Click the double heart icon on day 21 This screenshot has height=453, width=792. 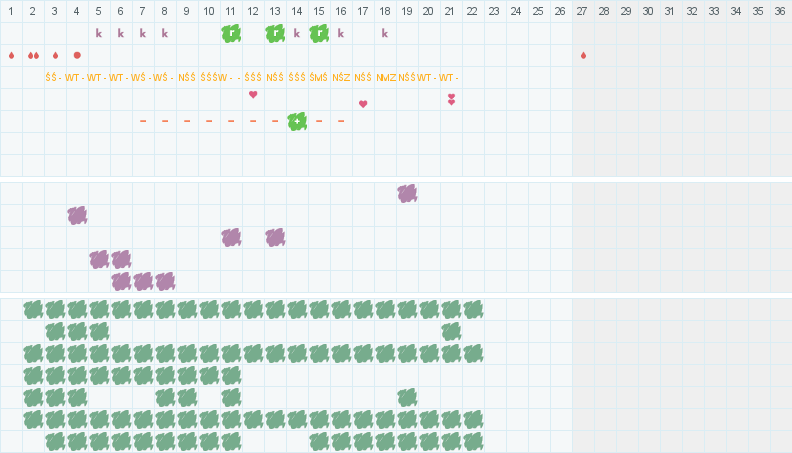452,99
